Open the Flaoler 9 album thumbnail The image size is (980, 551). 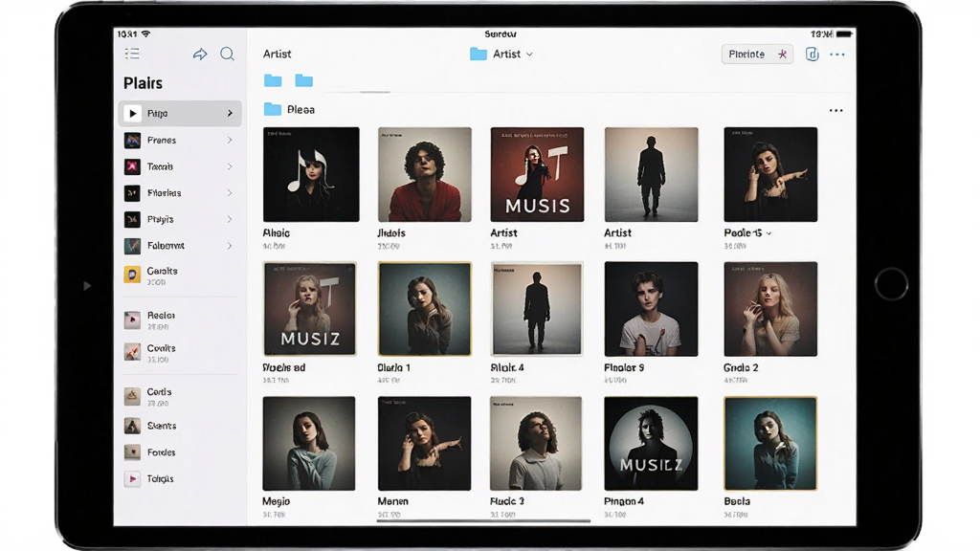point(651,309)
